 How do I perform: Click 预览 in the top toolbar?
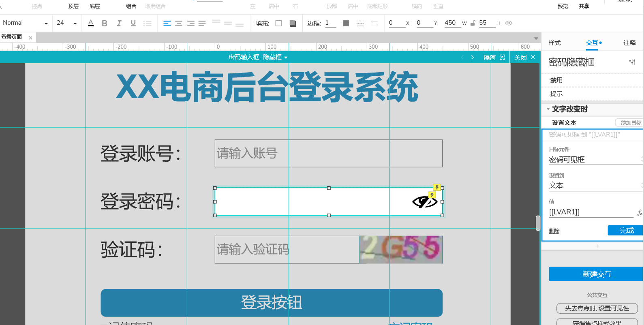pos(563,6)
